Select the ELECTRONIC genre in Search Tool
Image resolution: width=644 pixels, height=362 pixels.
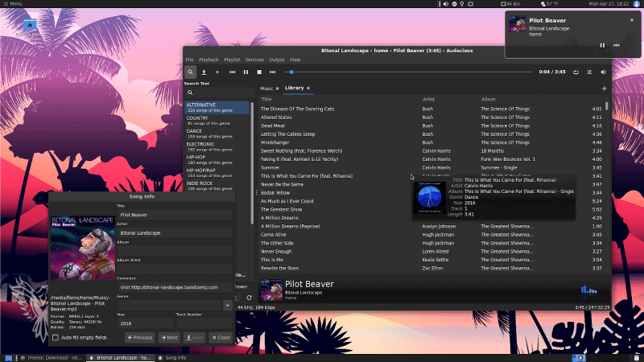[x=217, y=146]
